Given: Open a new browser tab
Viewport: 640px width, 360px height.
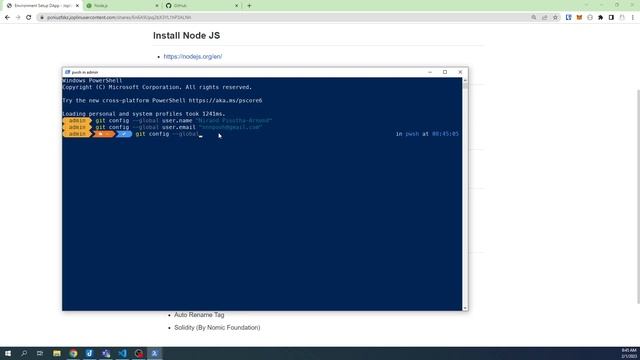Looking at the screenshot, I should click(249, 6).
